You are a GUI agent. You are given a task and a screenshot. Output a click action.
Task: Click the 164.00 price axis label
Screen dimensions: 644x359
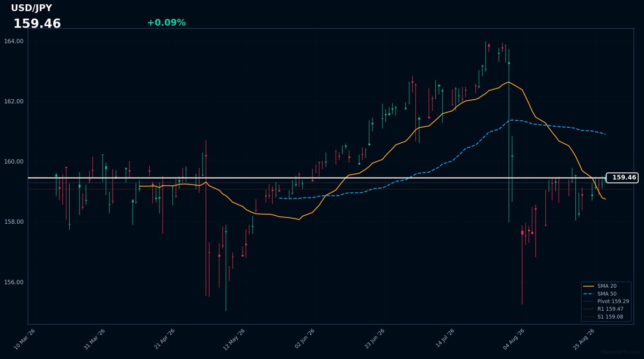(x=13, y=41)
